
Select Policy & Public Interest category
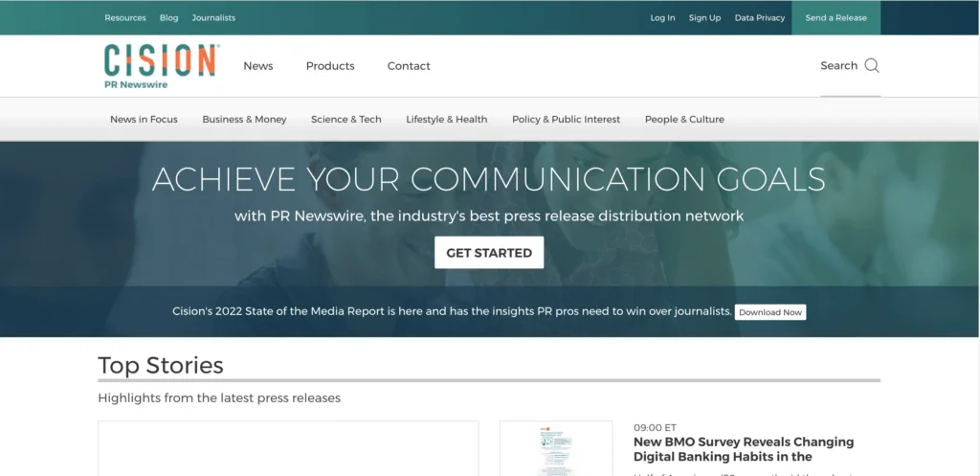tap(567, 119)
